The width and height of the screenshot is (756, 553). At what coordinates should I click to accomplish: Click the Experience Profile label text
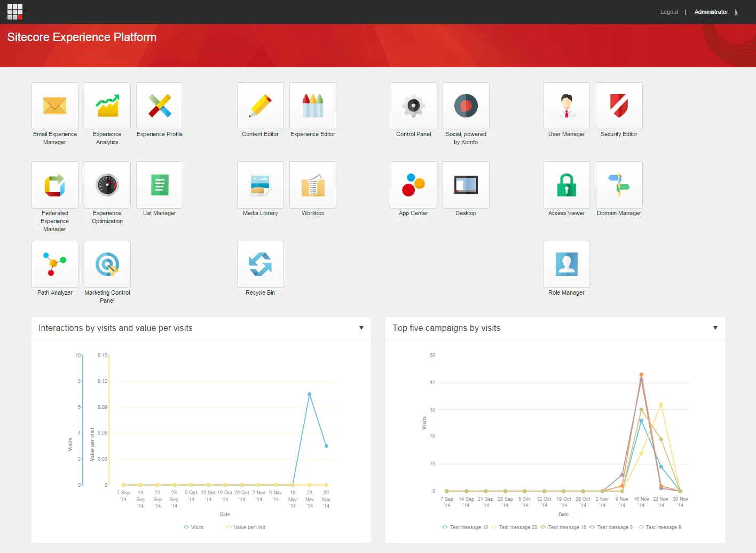(x=160, y=134)
